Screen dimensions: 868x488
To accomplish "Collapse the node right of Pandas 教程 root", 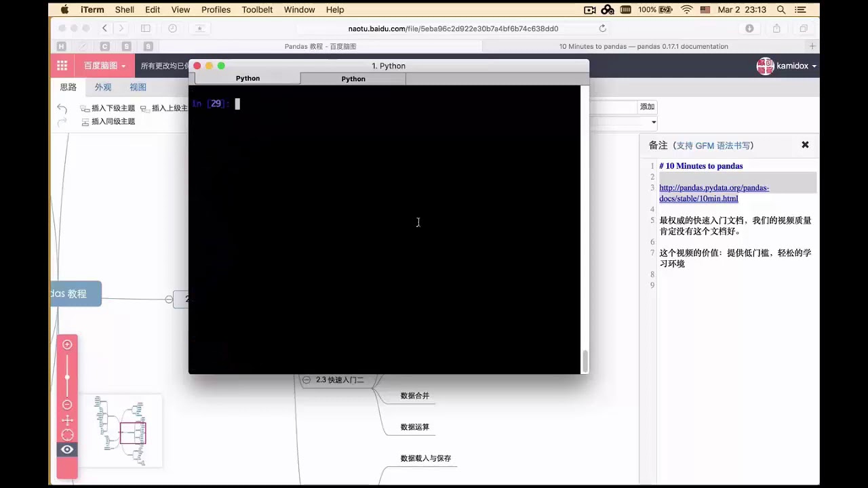I will (x=169, y=299).
